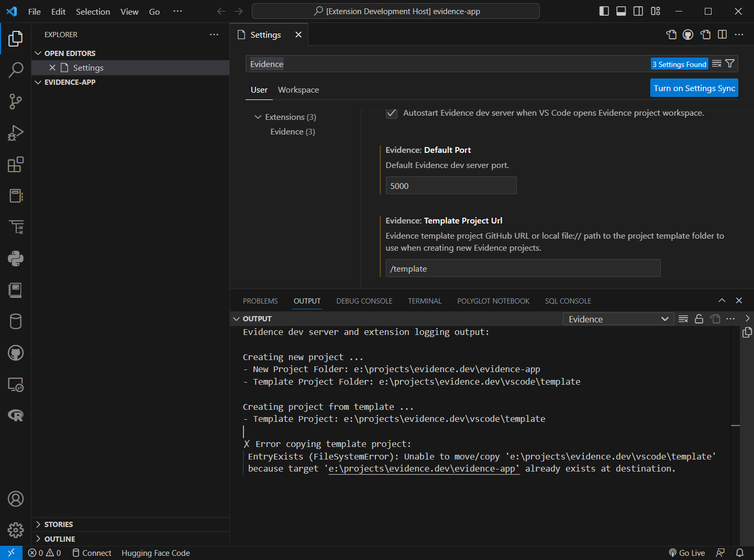Clear the Output panel using the clear icon
Screen dimensions: 754x560
point(683,318)
